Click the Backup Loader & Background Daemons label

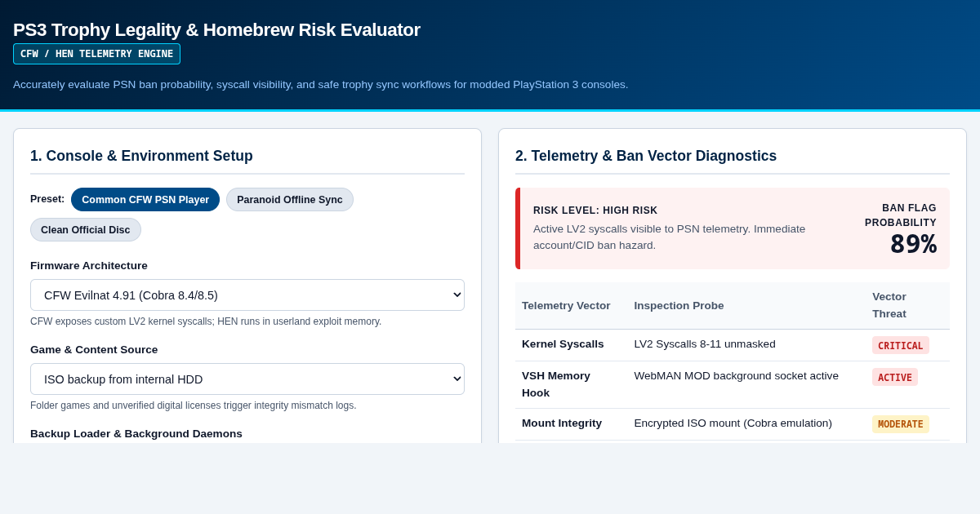[x=136, y=434]
